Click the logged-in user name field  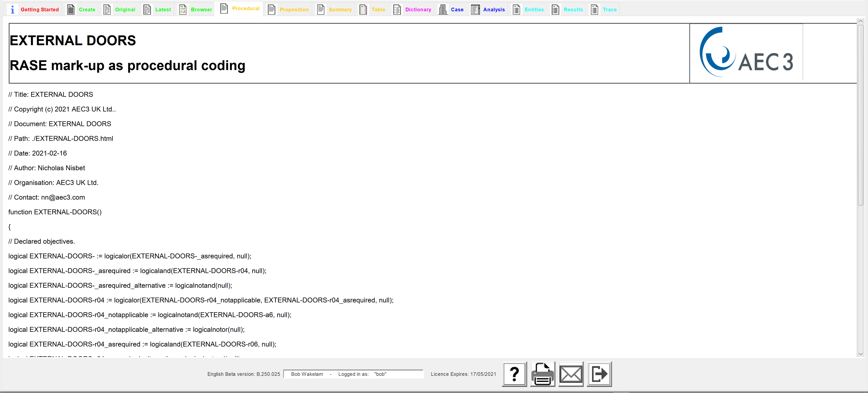point(354,374)
